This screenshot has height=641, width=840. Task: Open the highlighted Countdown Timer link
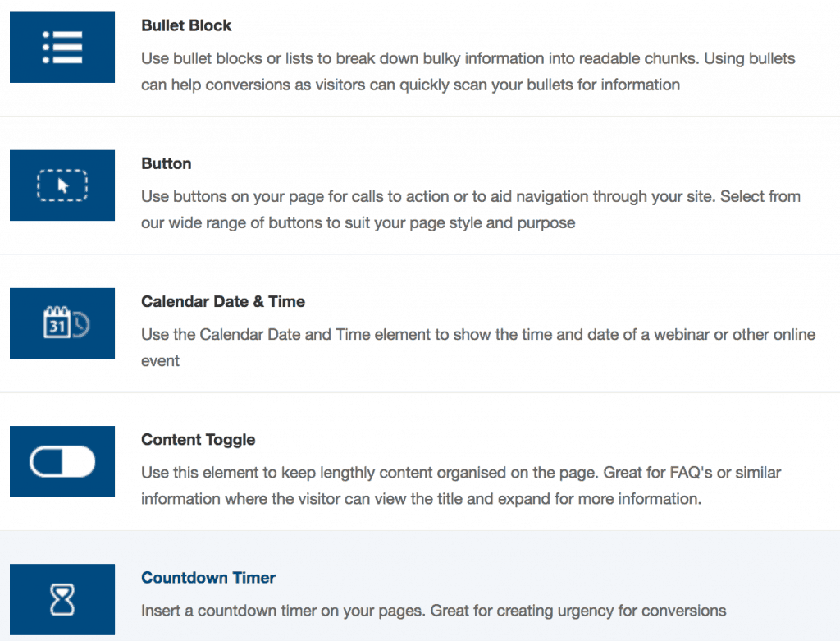[208, 578]
